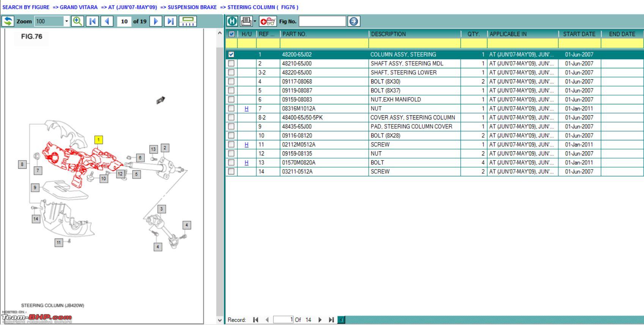Check the NUT,EXH MANIFOLD row checkbox
Viewport: 644px width, 325px height.
tap(231, 99)
